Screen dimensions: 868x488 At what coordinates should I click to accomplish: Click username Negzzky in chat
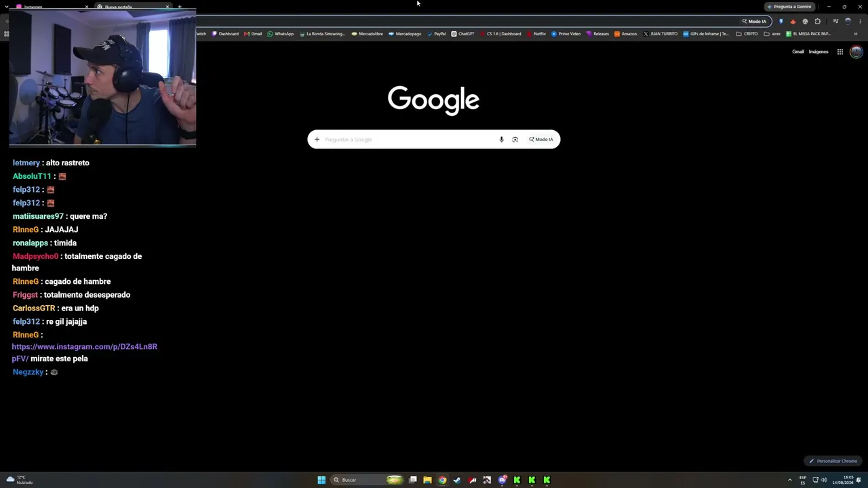(x=28, y=372)
